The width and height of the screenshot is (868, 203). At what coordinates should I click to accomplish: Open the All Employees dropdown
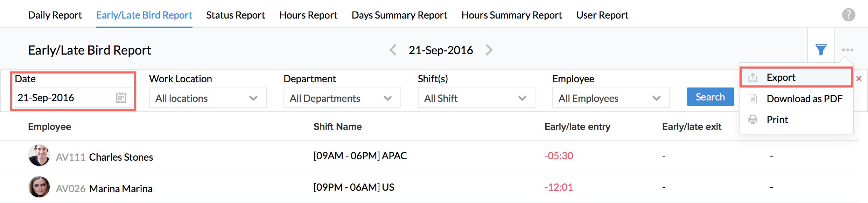coord(611,98)
